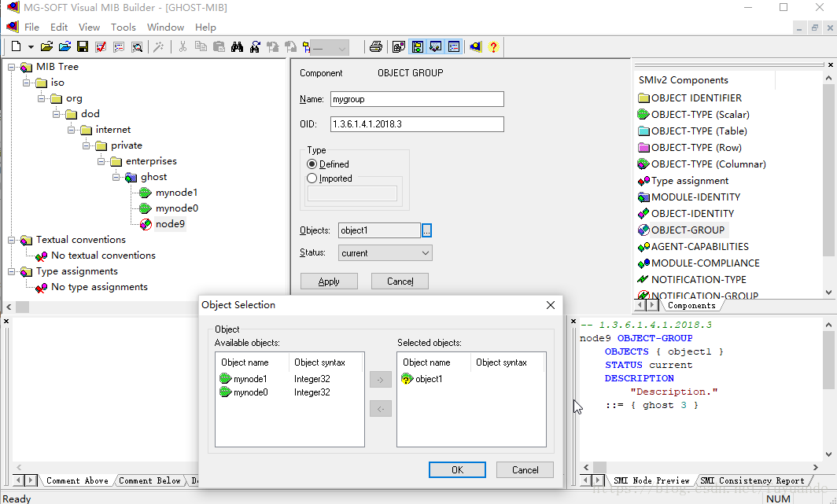Image resolution: width=837 pixels, height=504 pixels.
Task: Click the OID field
Action: [x=417, y=124]
